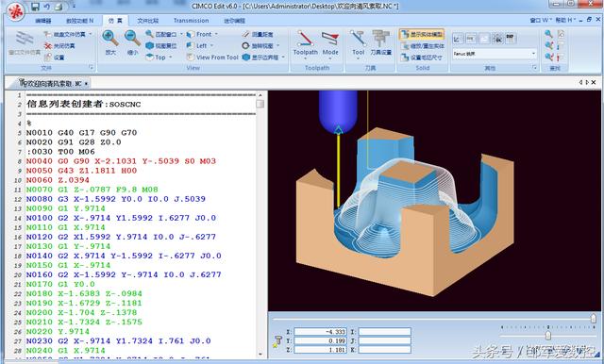Open the CIMCO application menu button

(15, 11)
